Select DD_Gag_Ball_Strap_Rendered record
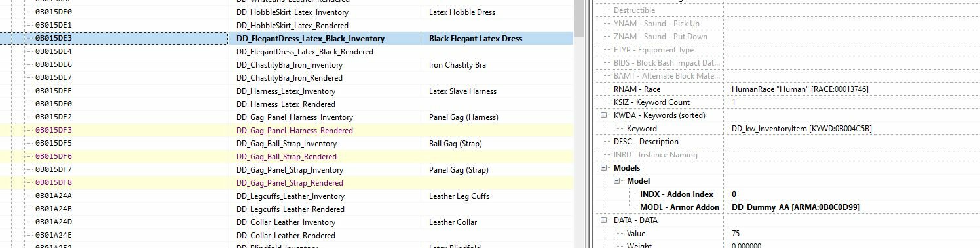The image size is (980, 248). click(286, 157)
